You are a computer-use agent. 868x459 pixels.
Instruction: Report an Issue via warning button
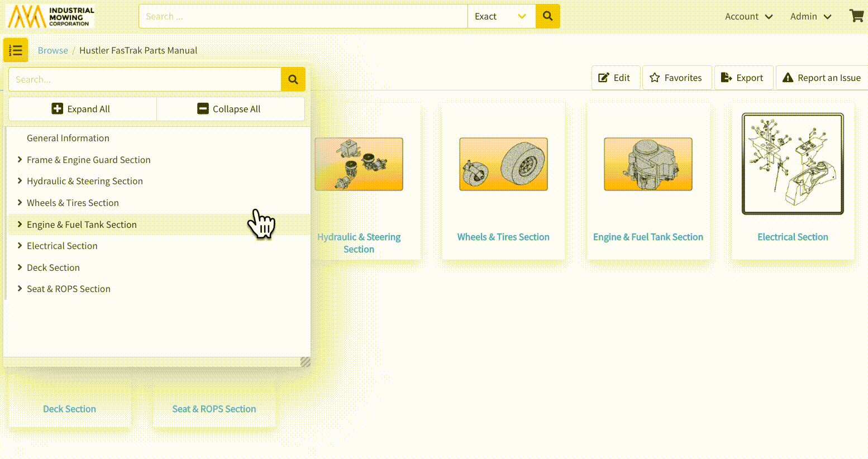[821, 78]
